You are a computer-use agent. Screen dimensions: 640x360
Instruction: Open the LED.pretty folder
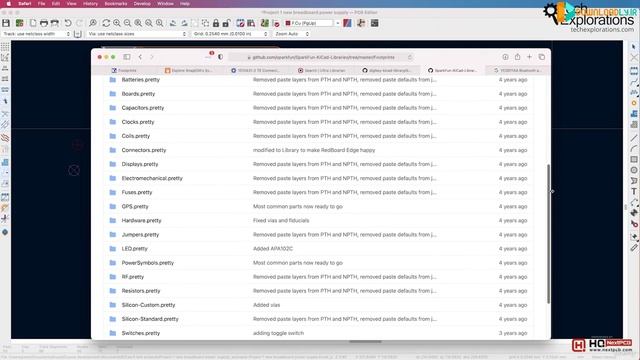[x=134, y=249]
